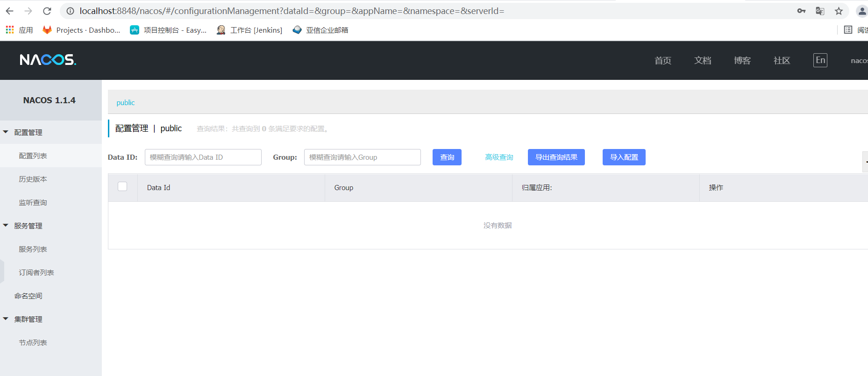Open the browser profile avatar
Image resolution: width=868 pixels, height=376 pixels.
pyautogui.click(x=862, y=11)
